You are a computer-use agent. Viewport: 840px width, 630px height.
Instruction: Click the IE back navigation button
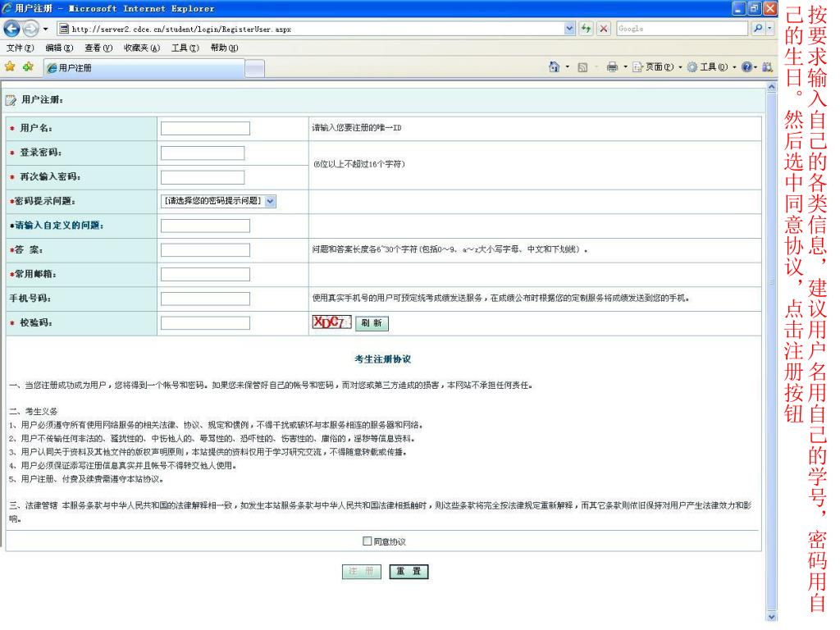[x=11, y=30]
